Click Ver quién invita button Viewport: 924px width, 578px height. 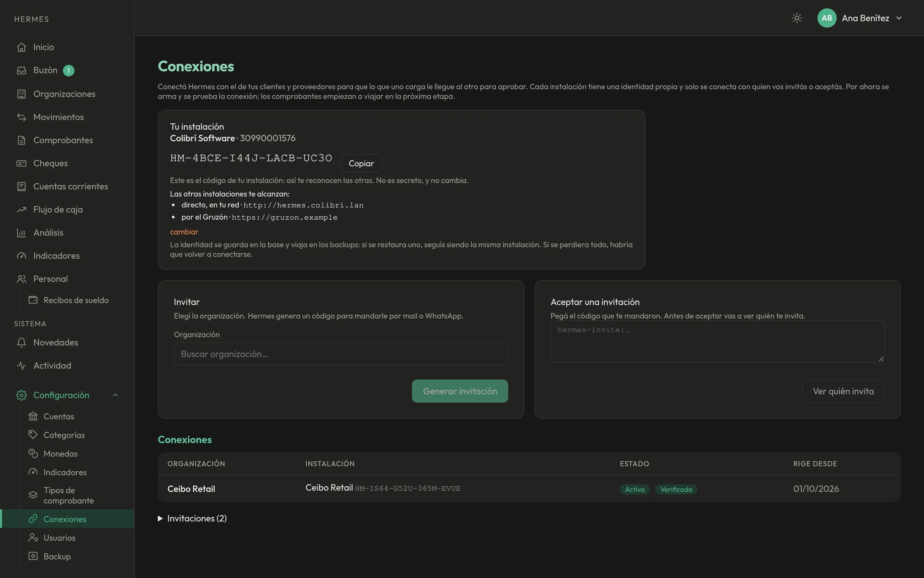(x=843, y=391)
